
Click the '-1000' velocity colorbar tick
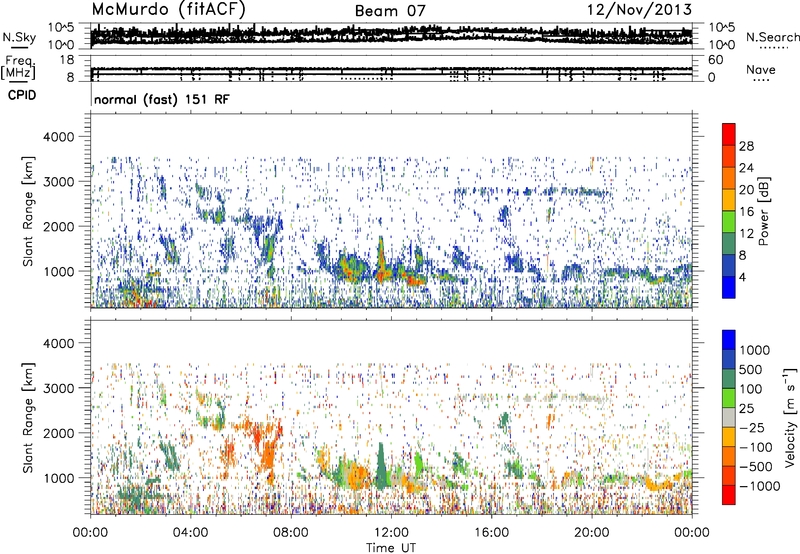(x=760, y=486)
